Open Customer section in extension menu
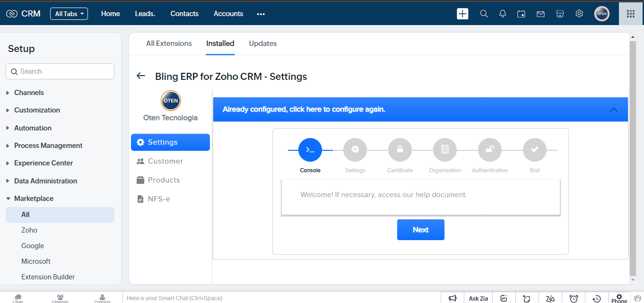The height and width of the screenshot is (303, 644). point(165,161)
